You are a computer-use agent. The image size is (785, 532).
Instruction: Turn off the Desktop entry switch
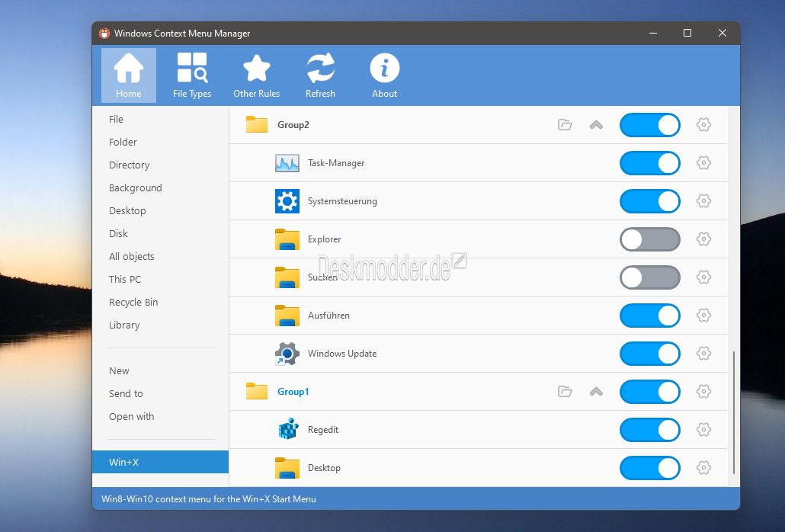coord(650,468)
